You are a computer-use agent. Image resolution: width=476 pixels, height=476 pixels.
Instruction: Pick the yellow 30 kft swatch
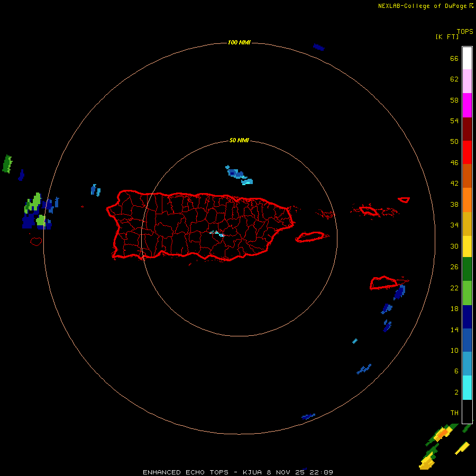tap(467, 246)
